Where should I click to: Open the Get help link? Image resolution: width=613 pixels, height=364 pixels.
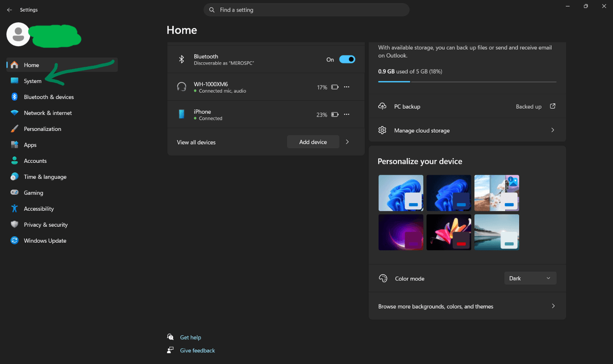[191, 337]
